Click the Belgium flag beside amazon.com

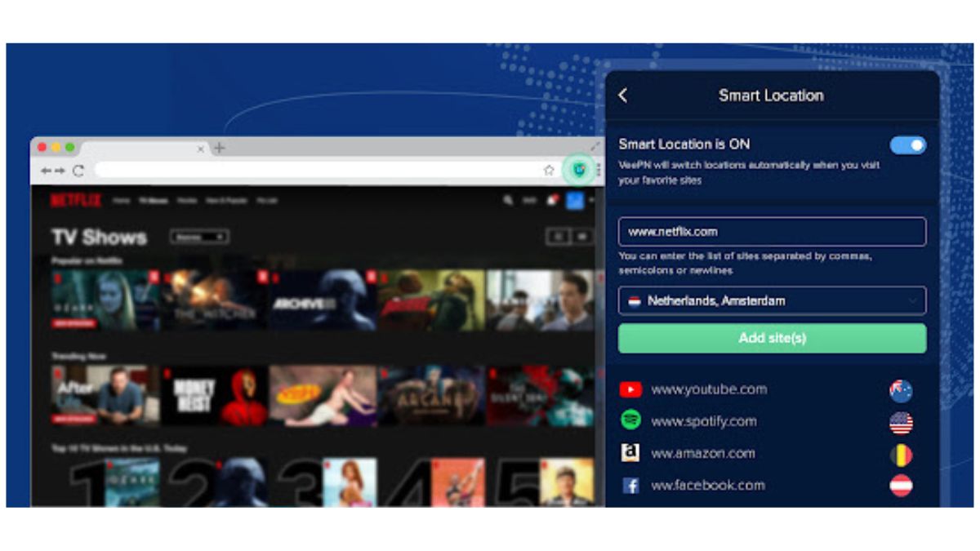click(901, 454)
